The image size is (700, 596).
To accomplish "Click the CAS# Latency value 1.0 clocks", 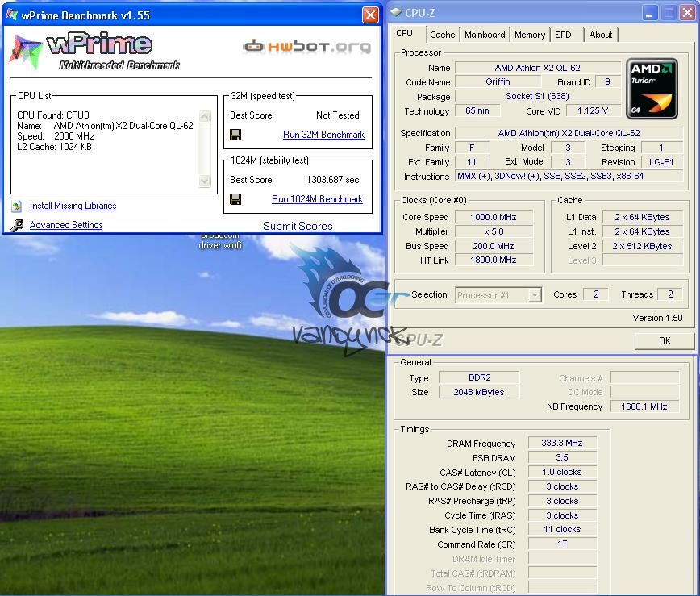I will click(562, 473).
